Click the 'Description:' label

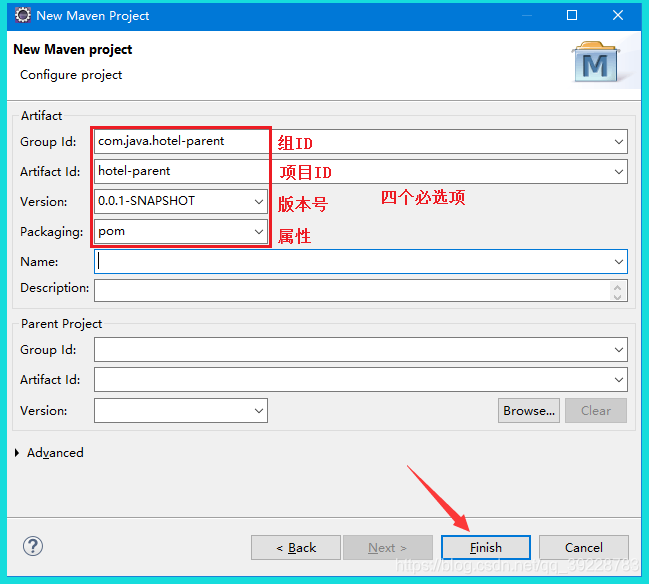(54, 288)
